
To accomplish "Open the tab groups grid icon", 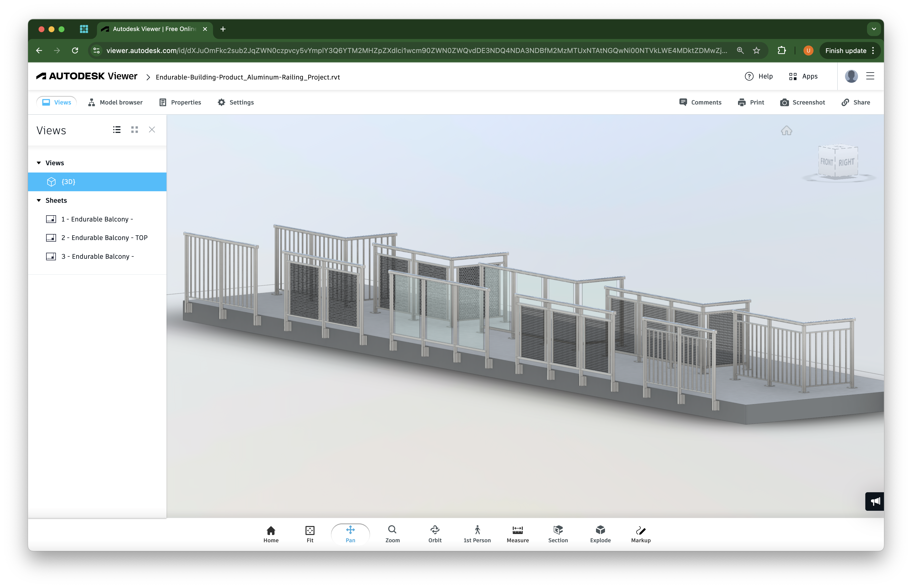I will [x=84, y=29].
